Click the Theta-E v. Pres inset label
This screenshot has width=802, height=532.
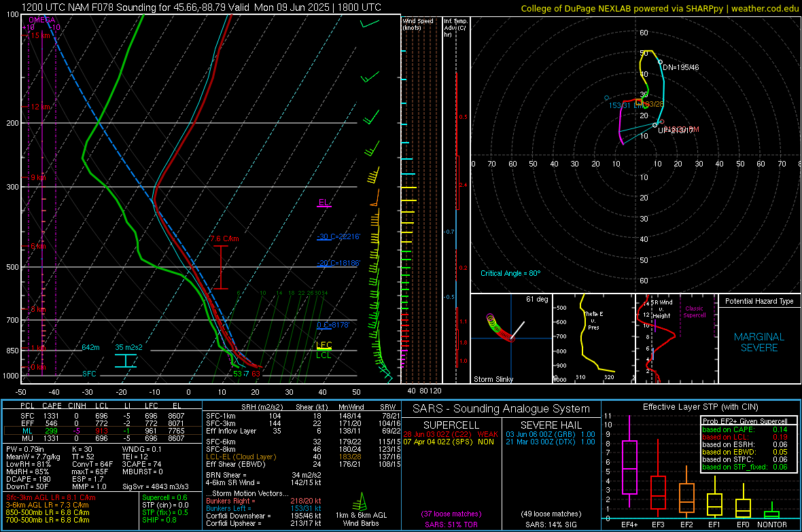pyautogui.click(x=593, y=320)
